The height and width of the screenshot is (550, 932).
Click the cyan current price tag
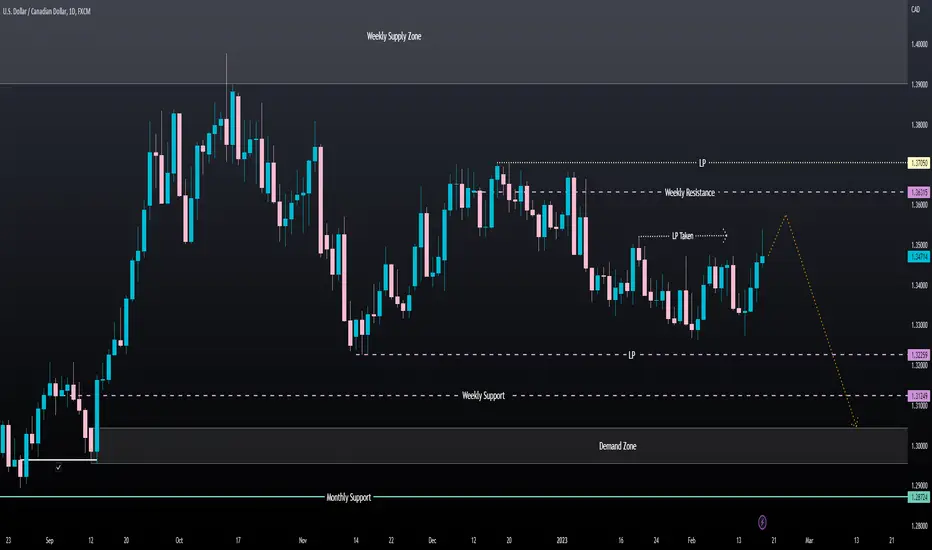pyautogui.click(x=919, y=257)
